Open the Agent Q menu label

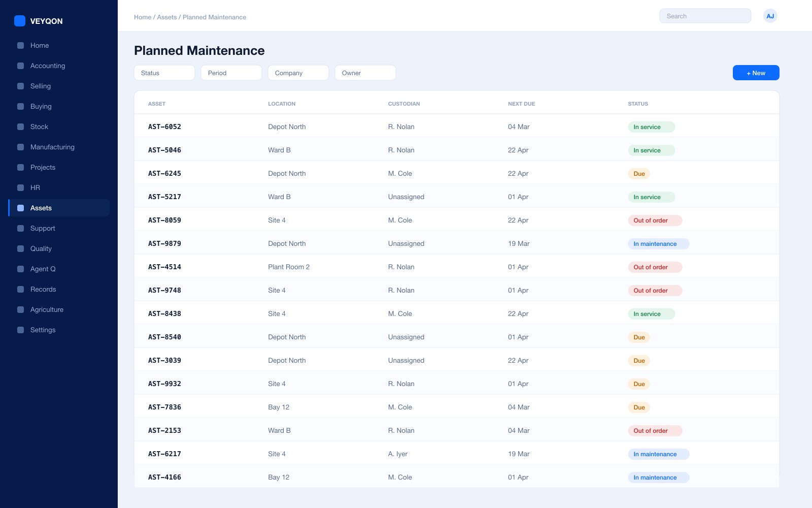(43, 269)
